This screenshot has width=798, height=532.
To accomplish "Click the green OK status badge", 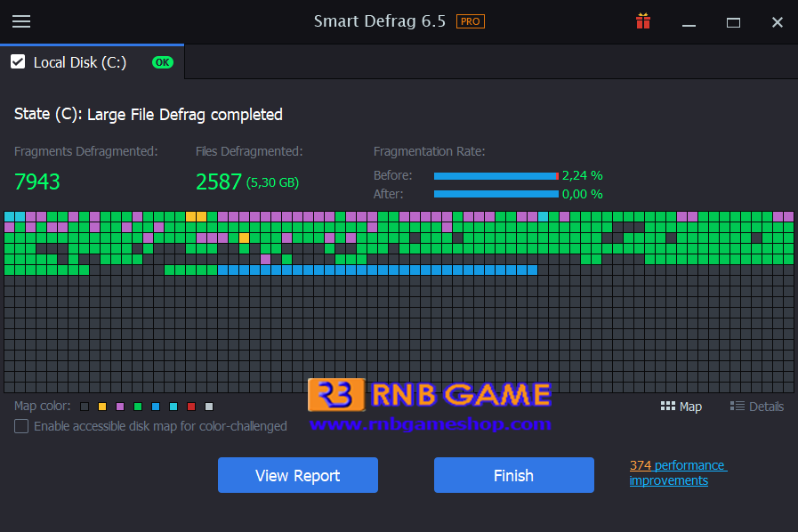I will click(x=162, y=62).
